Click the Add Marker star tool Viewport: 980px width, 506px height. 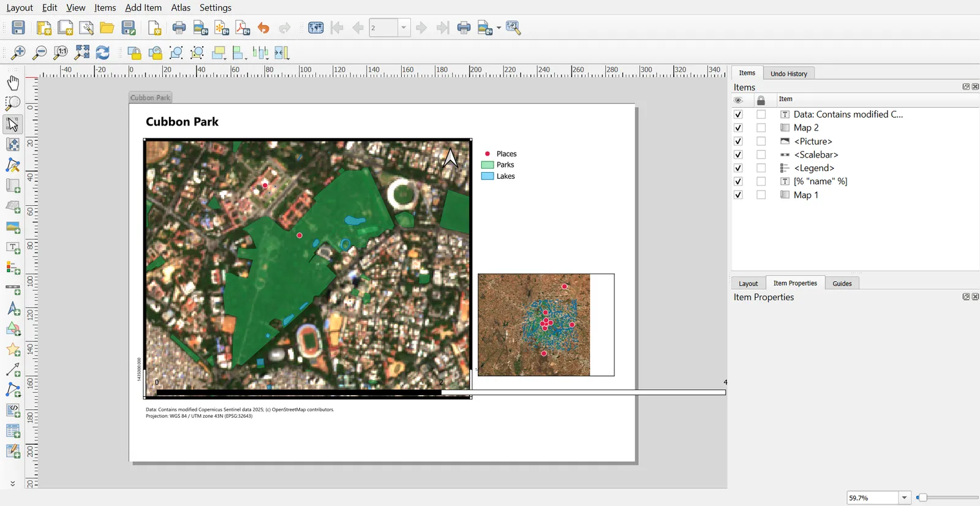[13, 350]
